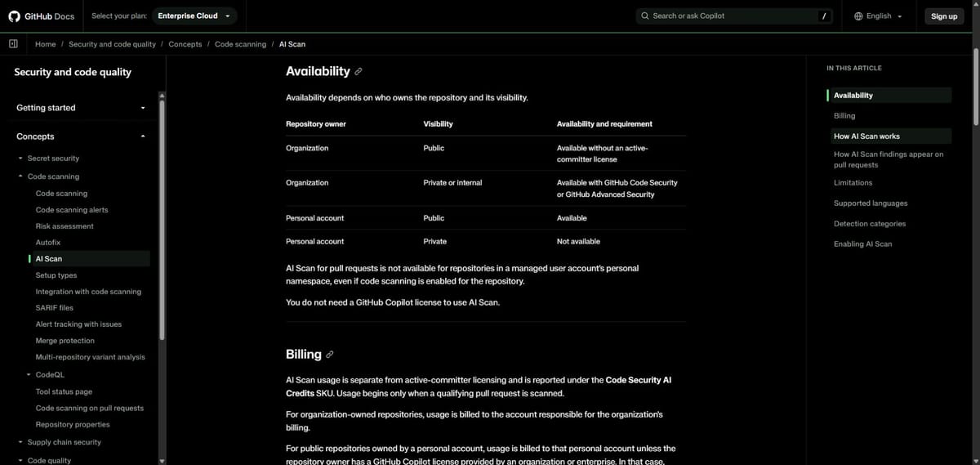Open Multi-repository variant analysis page

[x=90, y=357]
